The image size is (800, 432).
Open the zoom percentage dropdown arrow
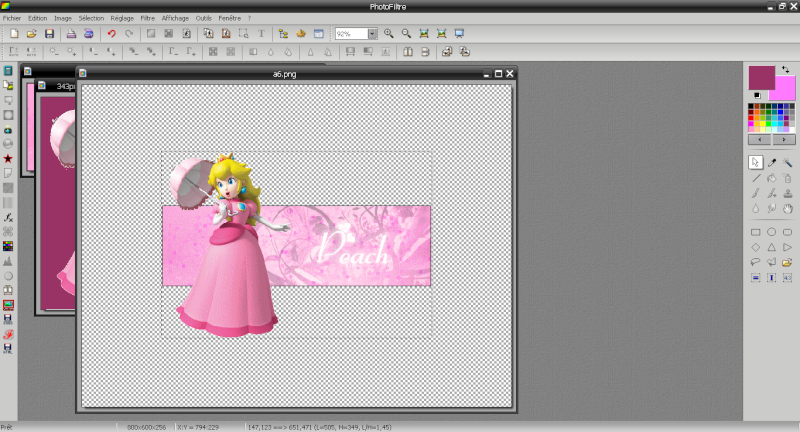372,34
